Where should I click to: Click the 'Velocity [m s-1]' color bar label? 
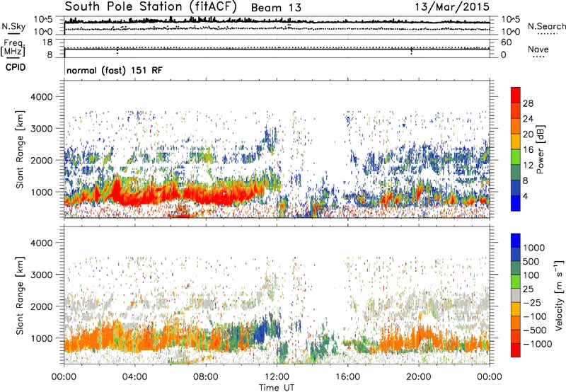pyautogui.click(x=559, y=295)
